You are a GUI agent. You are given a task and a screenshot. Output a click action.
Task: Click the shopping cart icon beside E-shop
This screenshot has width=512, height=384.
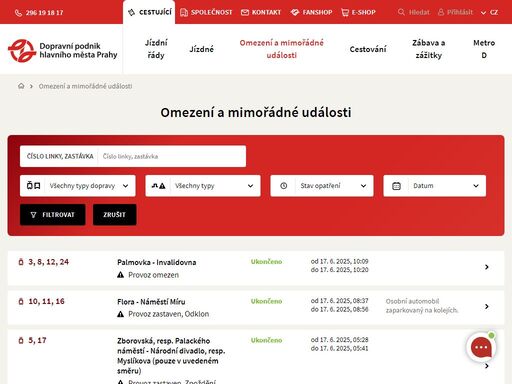click(x=345, y=12)
